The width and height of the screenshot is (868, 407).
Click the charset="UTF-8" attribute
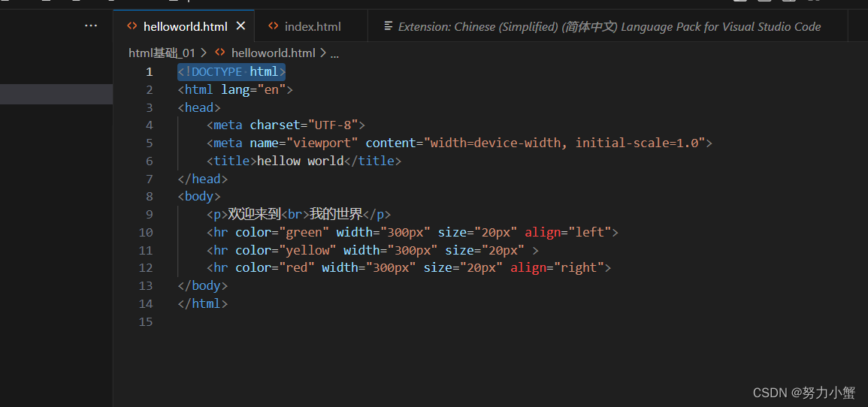pyautogui.click(x=304, y=125)
